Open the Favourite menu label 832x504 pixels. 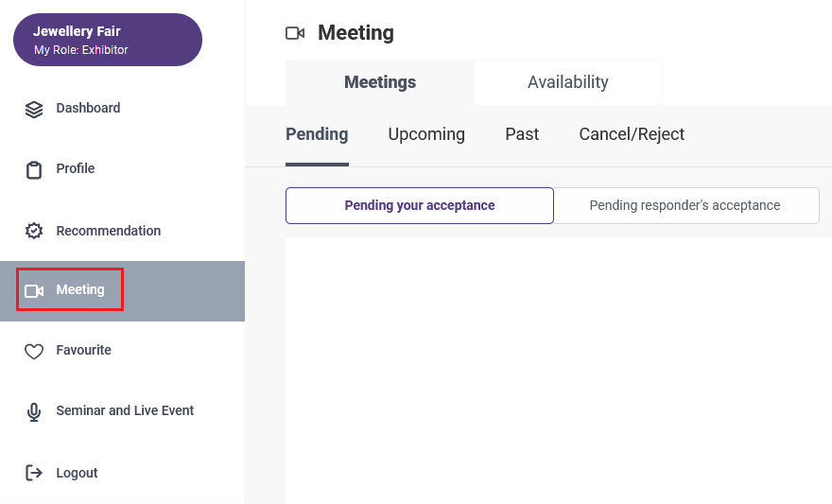[x=84, y=350]
